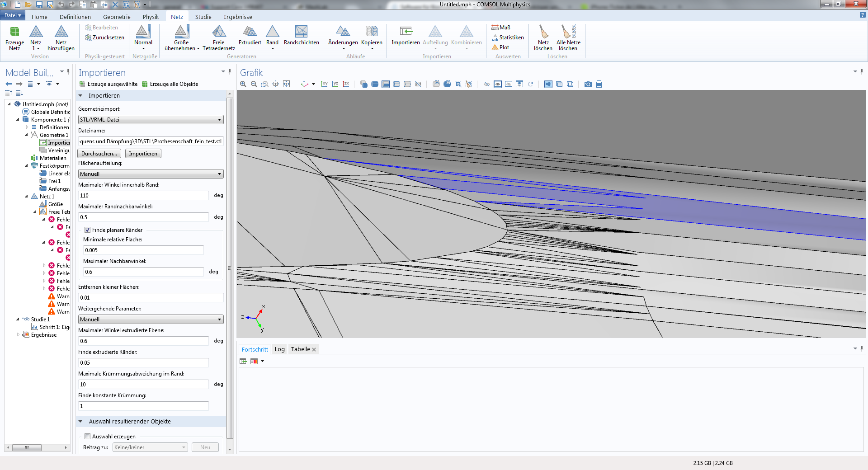Click the Erzeuge Netz icon
This screenshot has height=470, width=868.
pos(14,32)
